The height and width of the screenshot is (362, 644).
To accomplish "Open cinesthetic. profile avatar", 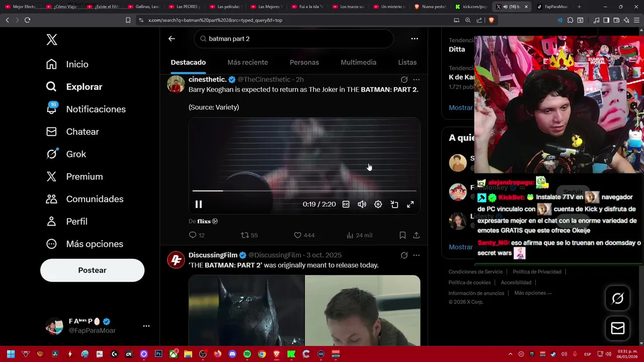I will click(x=176, y=84).
